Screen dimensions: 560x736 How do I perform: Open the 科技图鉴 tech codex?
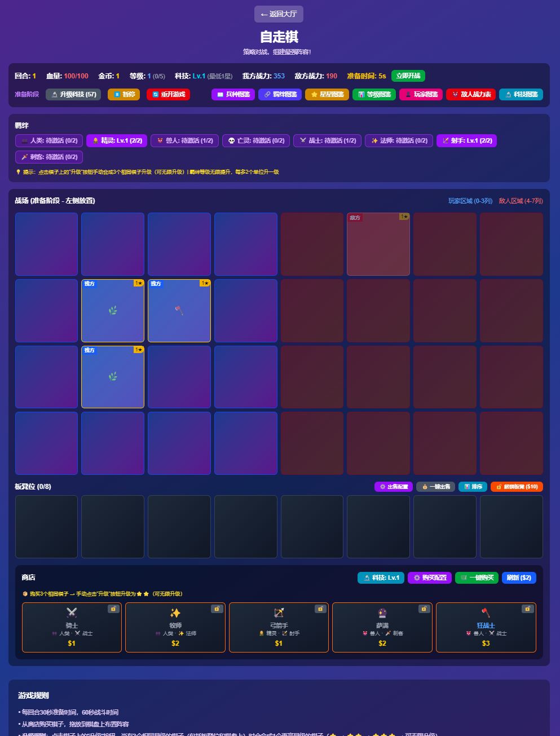521,94
